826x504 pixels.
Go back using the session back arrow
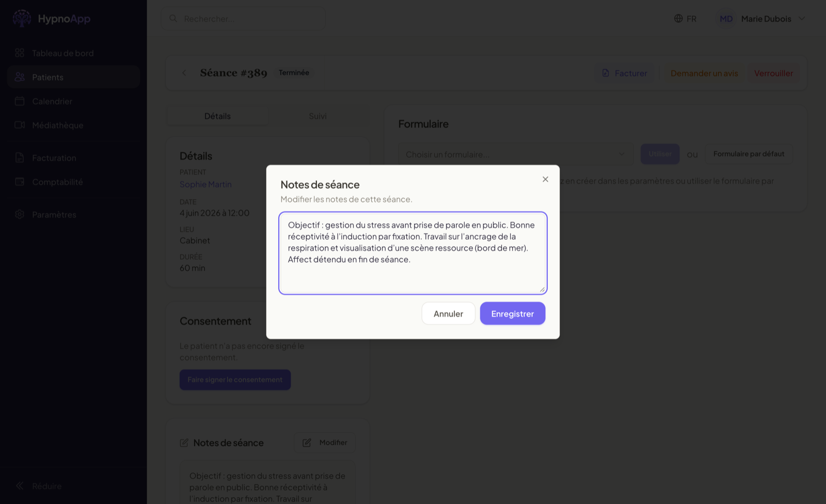click(x=184, y=73)
